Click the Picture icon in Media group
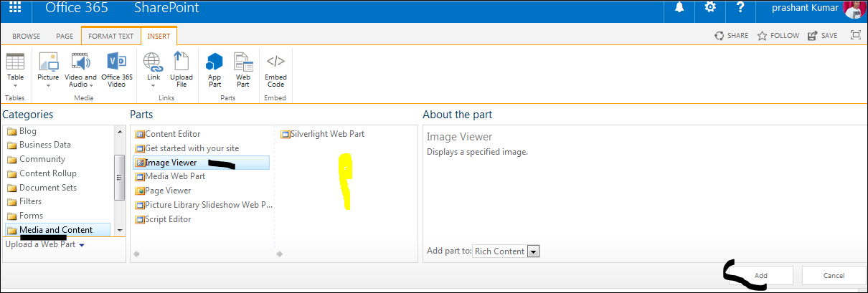This screenshot has width=868, height=293. coord(49,62)
